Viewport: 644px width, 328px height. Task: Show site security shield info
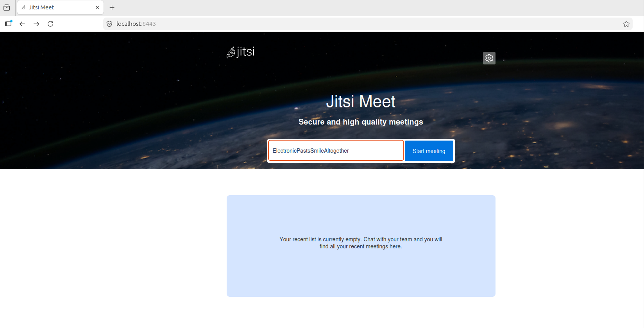pyautogui.click(x=109, y=24)
